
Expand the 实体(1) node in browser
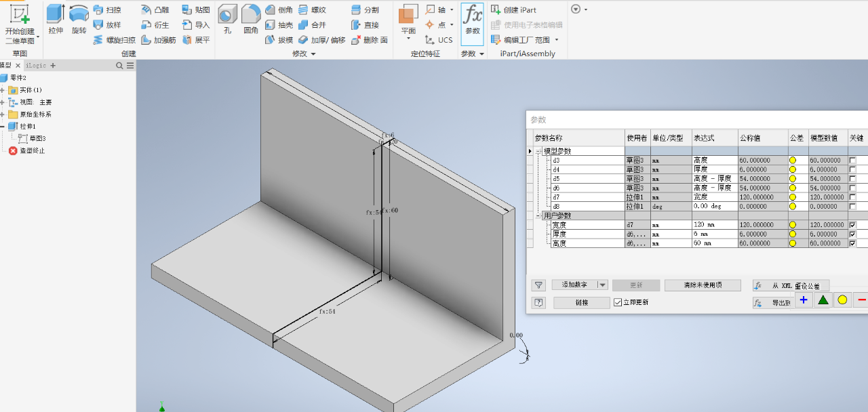(3, 90)
